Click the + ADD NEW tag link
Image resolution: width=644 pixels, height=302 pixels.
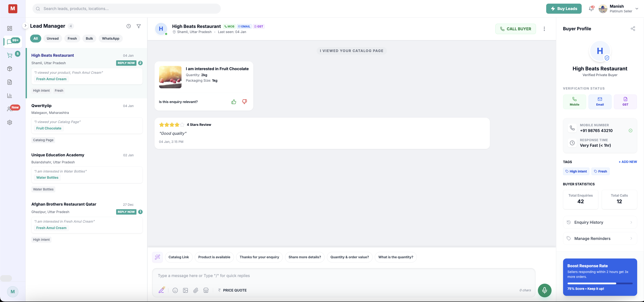pos(628,162)
